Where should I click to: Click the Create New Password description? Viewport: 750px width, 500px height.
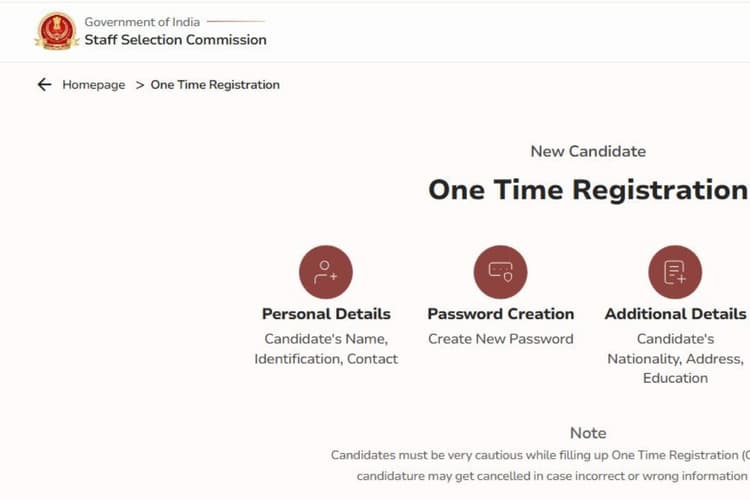point(500,339)
